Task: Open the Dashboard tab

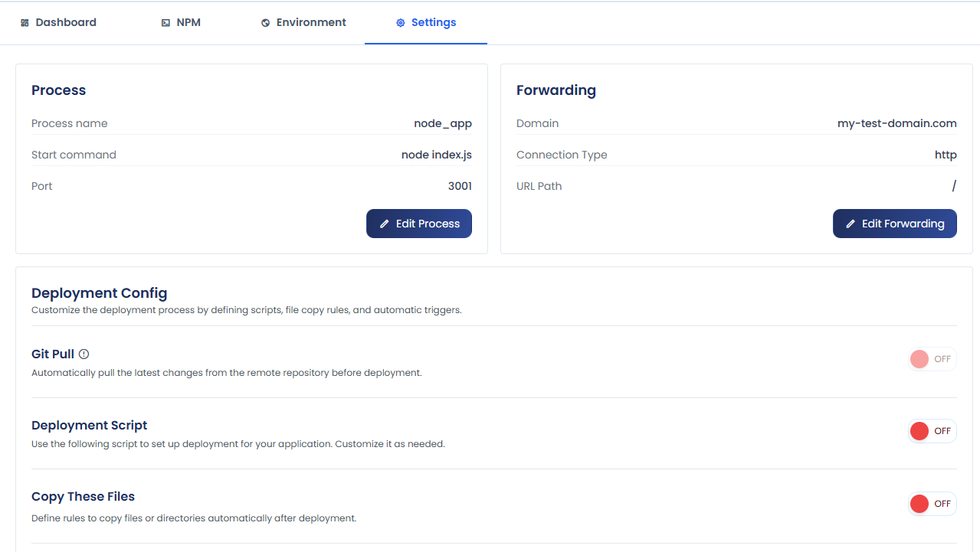Action: (x=58, y=23)
